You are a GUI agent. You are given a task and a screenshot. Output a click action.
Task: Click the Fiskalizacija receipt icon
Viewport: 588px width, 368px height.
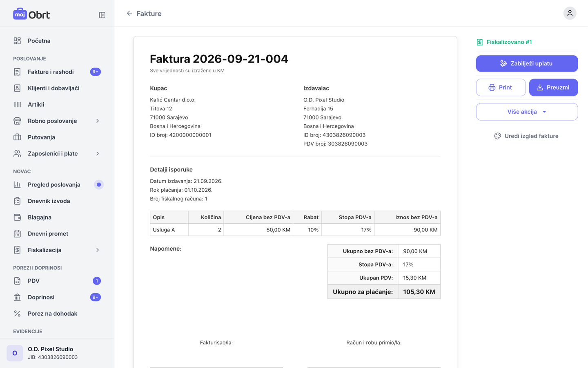tap(17, 250)
